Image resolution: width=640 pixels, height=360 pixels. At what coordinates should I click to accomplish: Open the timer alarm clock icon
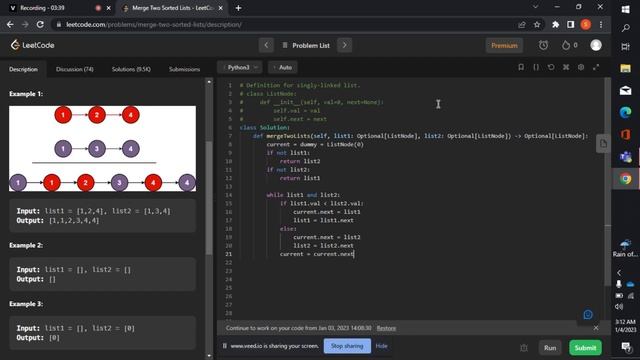(543, 45)
